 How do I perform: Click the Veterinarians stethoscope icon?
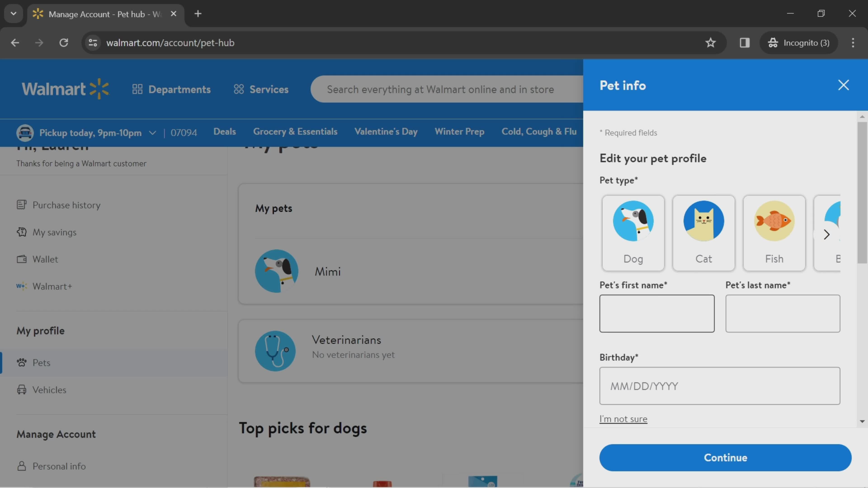(275, 351)
